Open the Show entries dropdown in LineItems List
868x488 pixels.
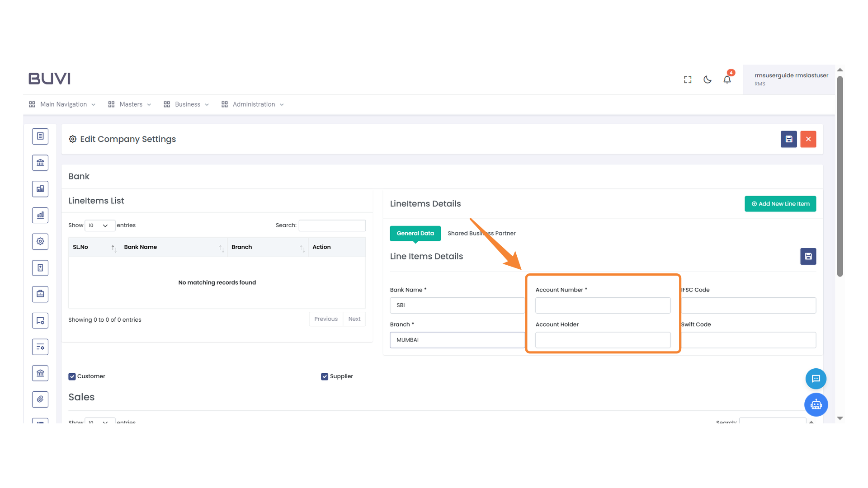(99, 225)
